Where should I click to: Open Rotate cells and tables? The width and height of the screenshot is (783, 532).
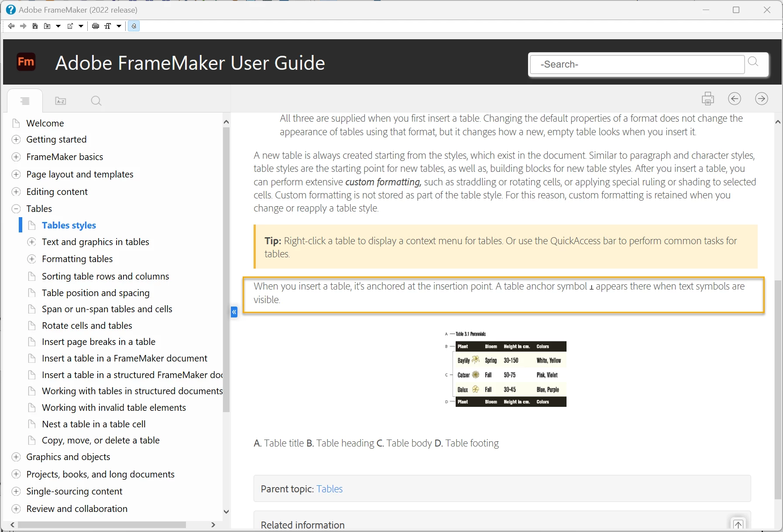click(87, 326)
